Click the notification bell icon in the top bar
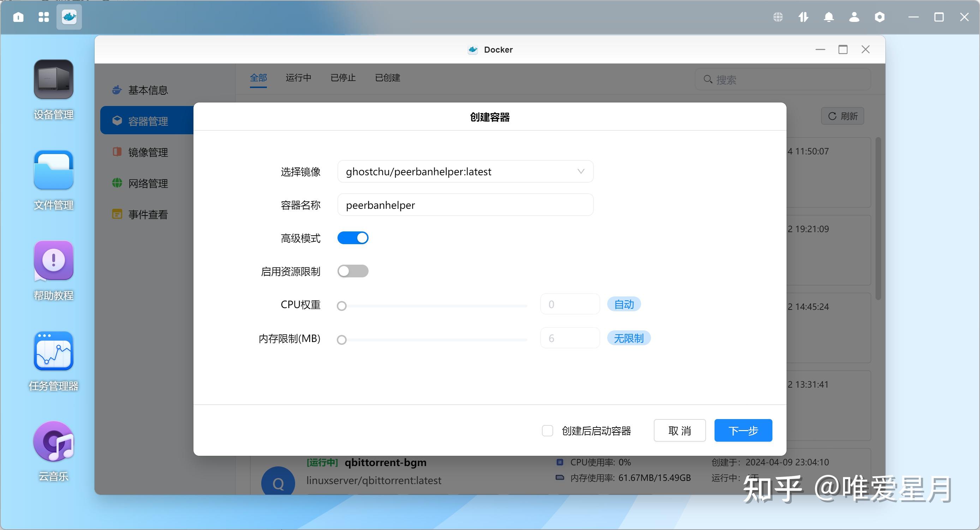980x530 pixels. click(x=829, y=17)
